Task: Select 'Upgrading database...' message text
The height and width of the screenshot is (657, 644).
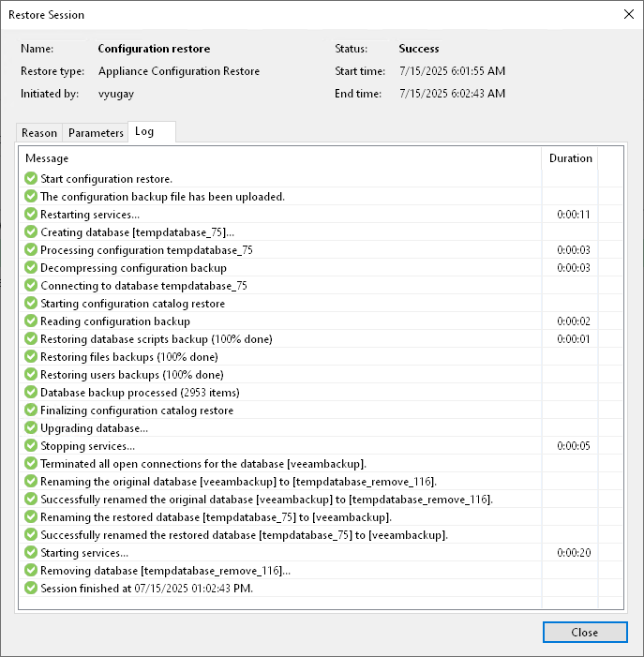Action: (94, 428)
